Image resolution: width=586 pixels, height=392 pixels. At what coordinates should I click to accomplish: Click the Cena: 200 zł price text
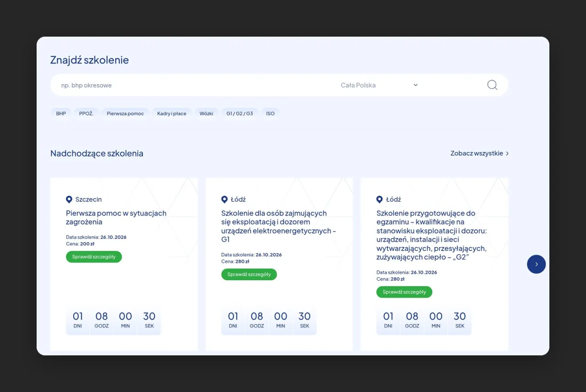tap(80, 244)
